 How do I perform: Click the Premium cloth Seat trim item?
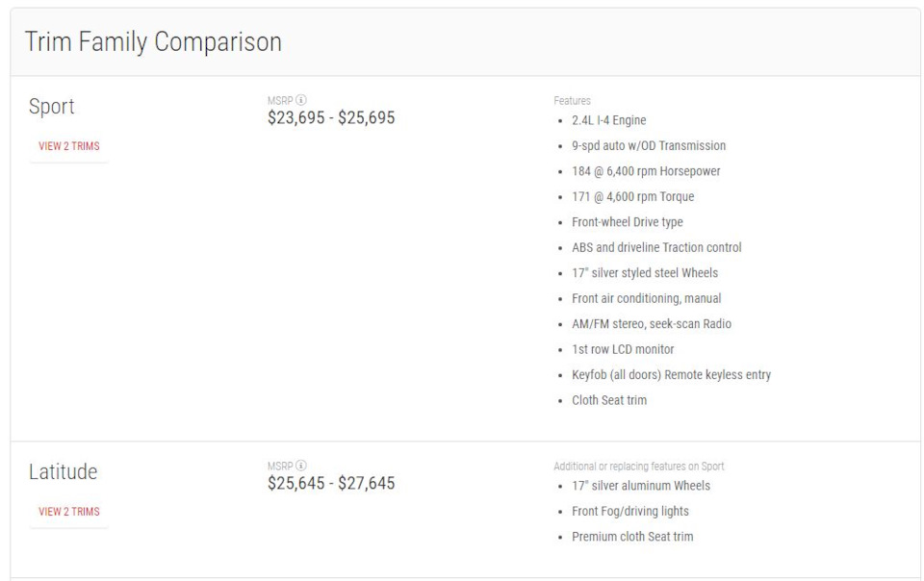coord(632,536)
